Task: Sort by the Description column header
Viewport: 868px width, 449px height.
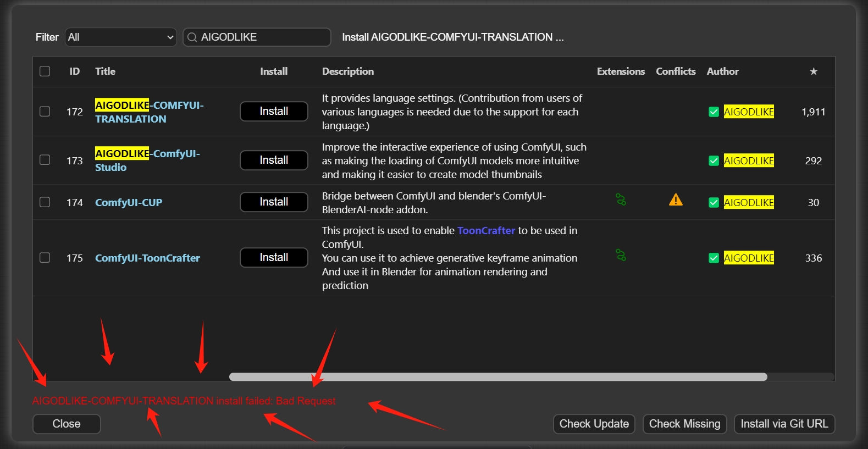Action: coord(348,71)
